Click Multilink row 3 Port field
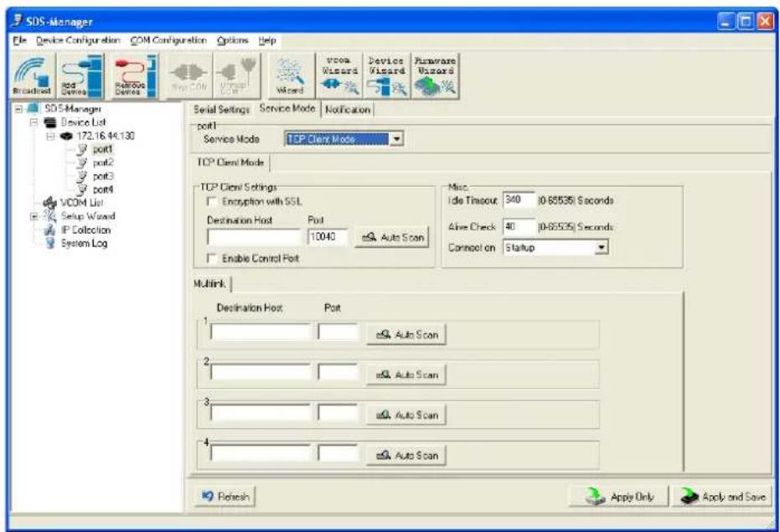This screenshot has height=532, width=780. click(x=338, y=412)
